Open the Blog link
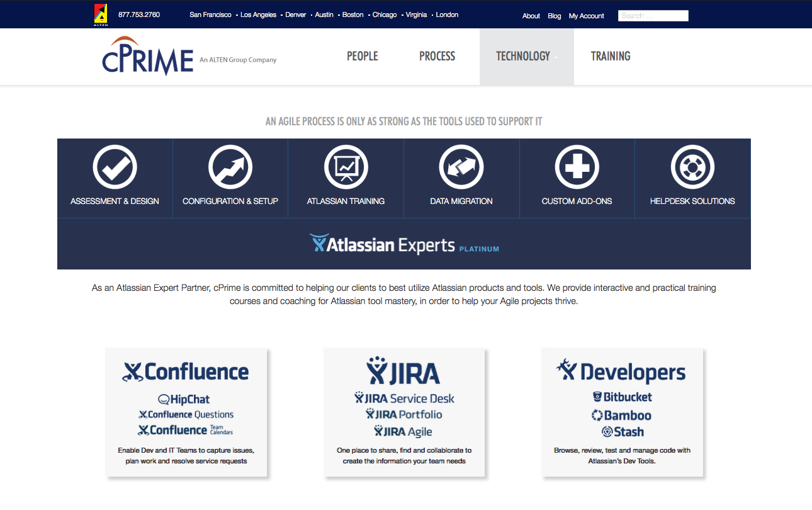812x510 pixels. [x=555, y=16]
